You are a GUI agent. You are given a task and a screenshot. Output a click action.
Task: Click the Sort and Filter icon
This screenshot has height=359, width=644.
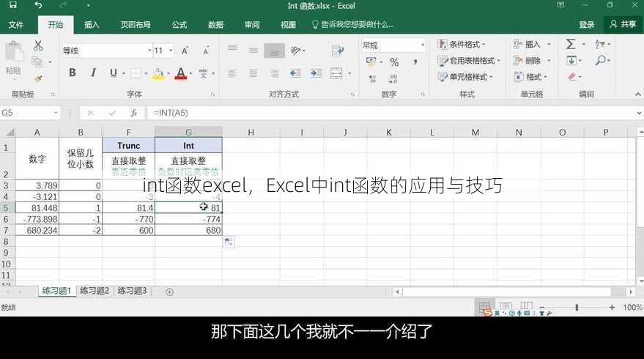tap(600, 44)
